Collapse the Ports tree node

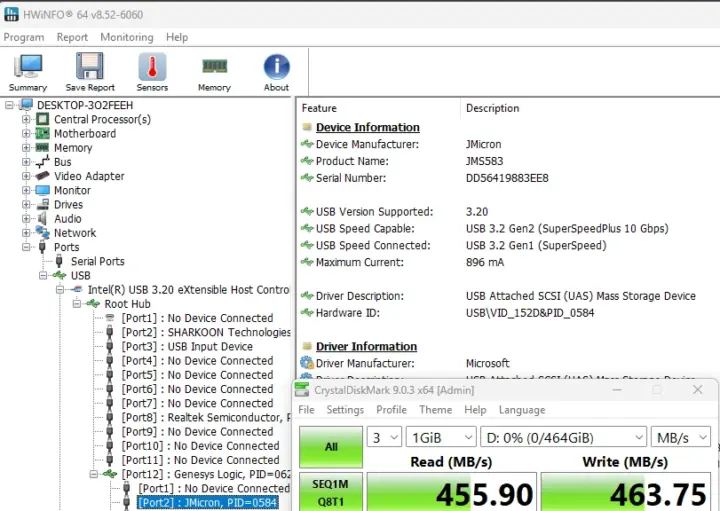click(x=26, y=247)
